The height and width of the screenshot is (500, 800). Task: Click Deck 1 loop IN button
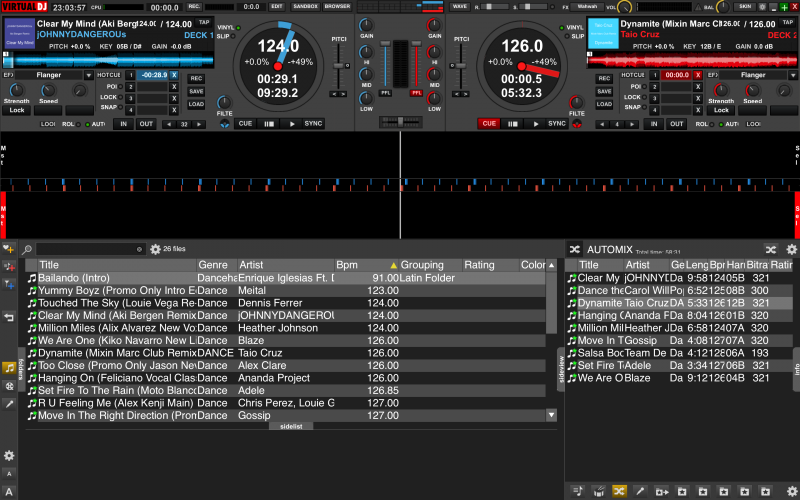coord(123,124)
